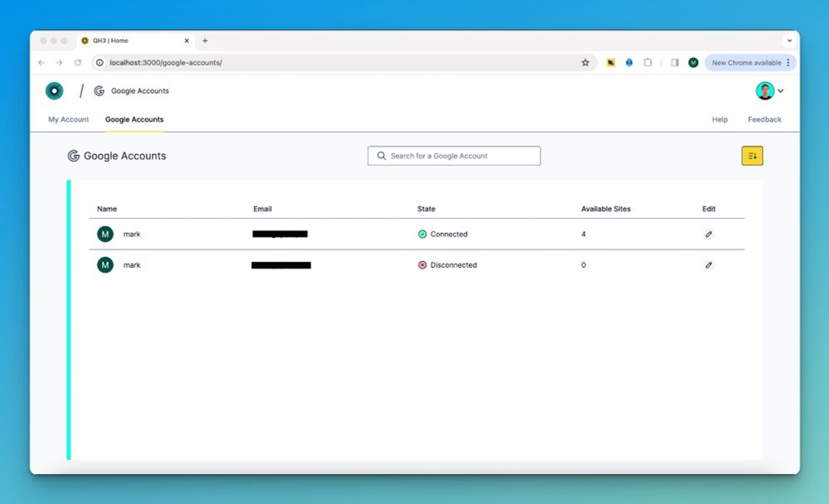
Task: Open the Feedback link
Action: [764, 119]
